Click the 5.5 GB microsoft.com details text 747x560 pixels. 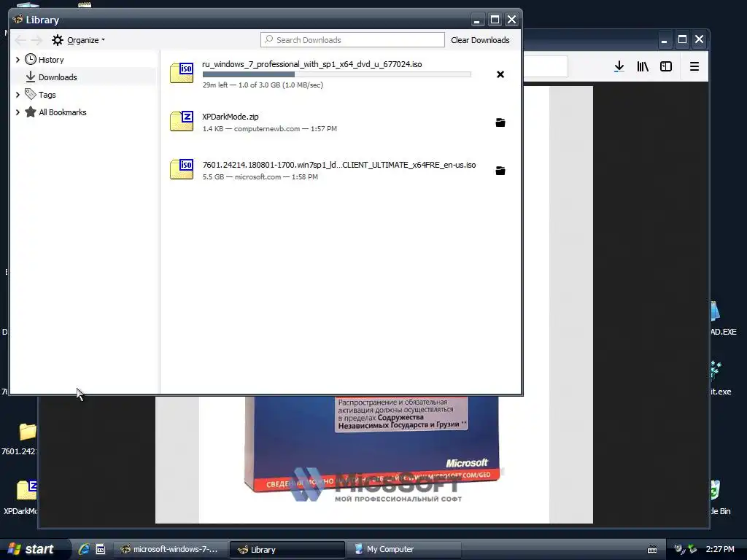coord(260,176)
